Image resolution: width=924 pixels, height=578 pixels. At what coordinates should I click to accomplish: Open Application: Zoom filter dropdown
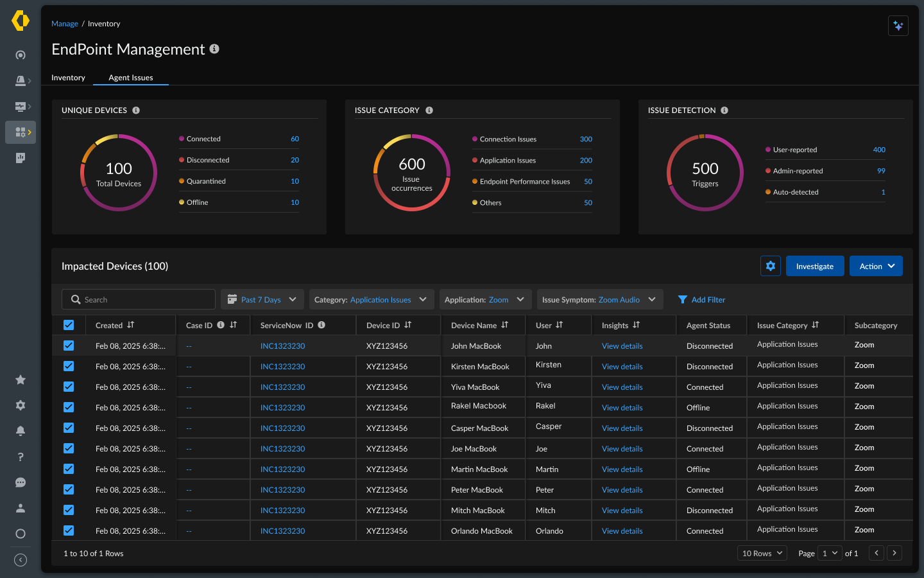click(485, 299)
